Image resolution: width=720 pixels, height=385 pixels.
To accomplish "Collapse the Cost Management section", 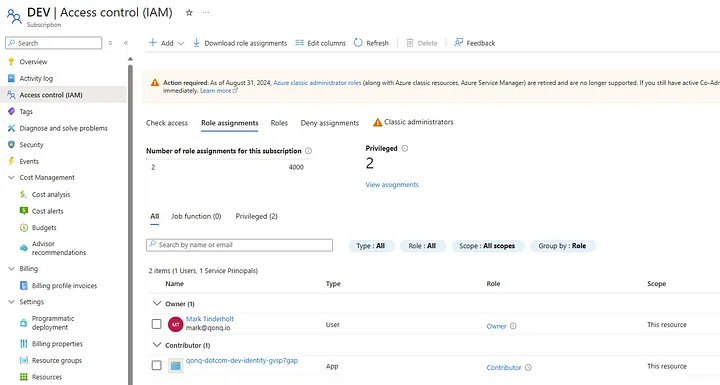I will [x=11, y=177].
